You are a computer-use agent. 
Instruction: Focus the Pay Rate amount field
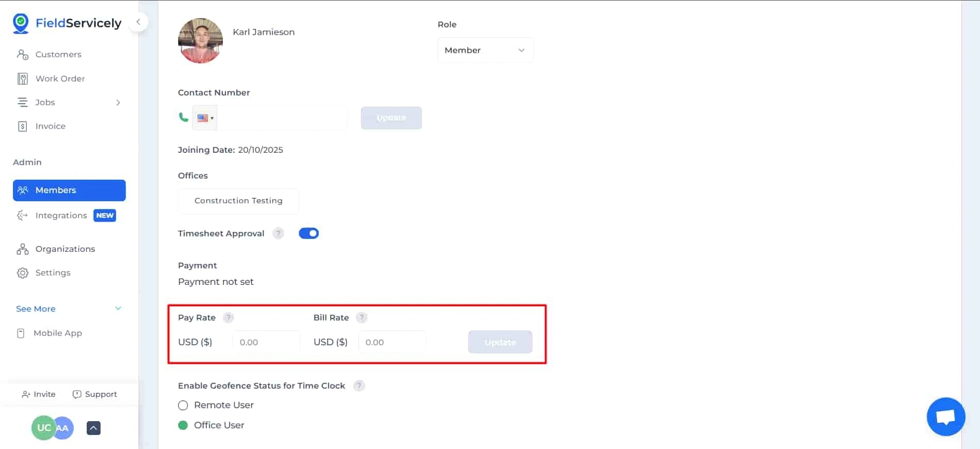[266, 342]
